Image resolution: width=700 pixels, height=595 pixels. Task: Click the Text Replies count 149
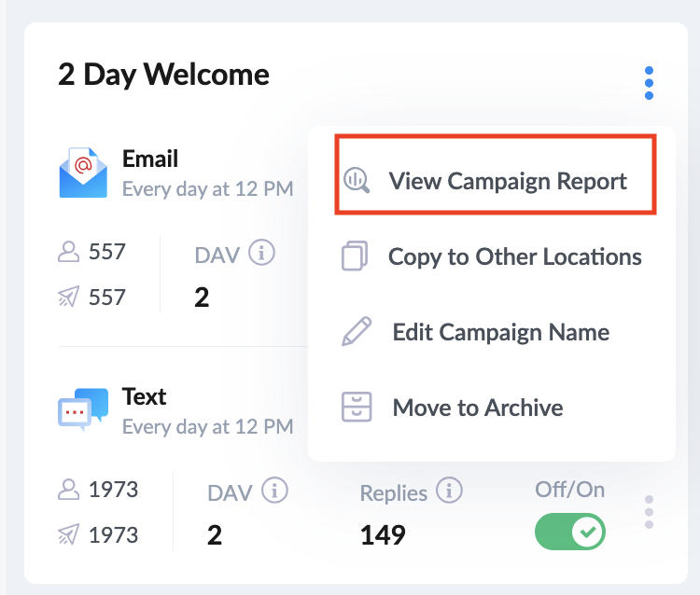click(x=383, y=534)
